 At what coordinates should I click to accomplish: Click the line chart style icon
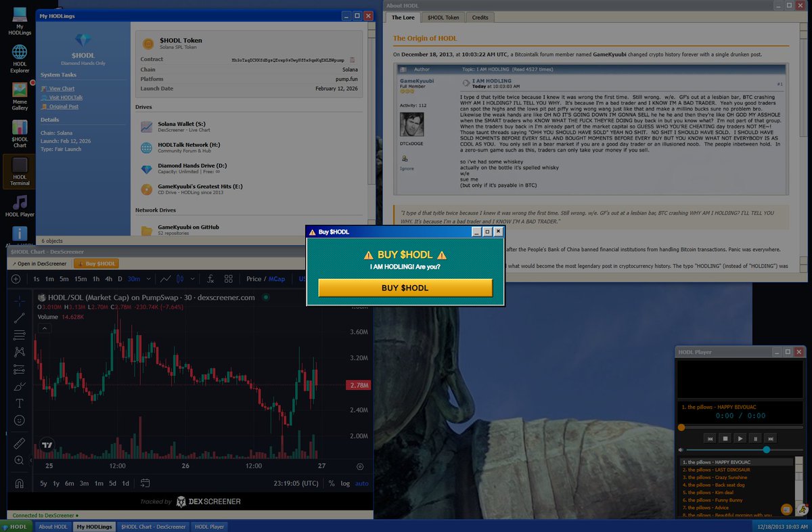pyautogui.click(x=165, y=279)
